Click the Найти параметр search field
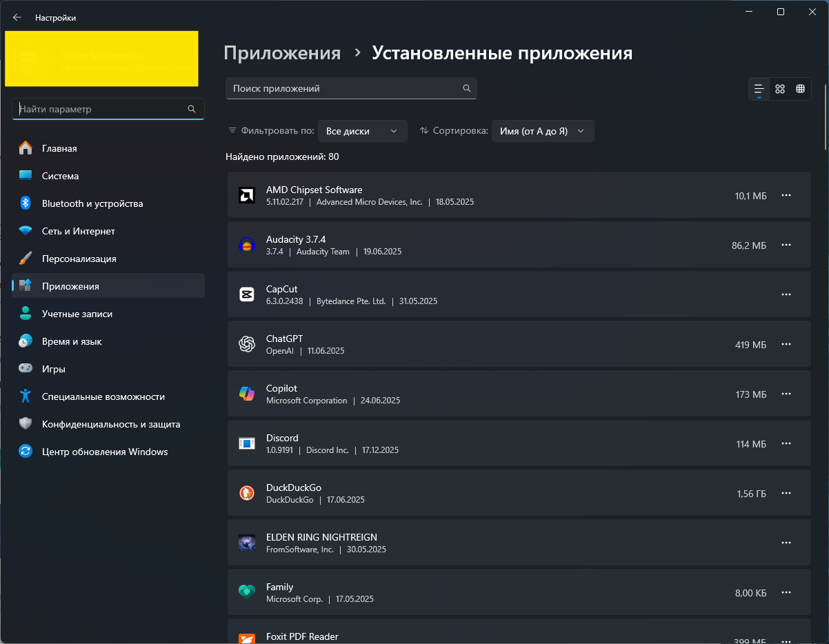The width and height of the screenshot is (829, 644). click(108, 109)
